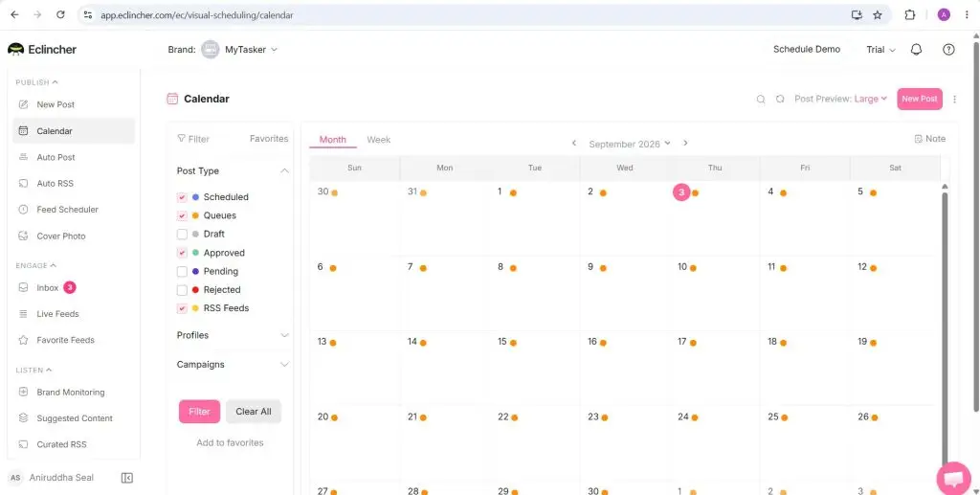Viewport: 980px width, 495px height.
Task: Click the orange dot on day 24
Action: (x=695, y=417)
